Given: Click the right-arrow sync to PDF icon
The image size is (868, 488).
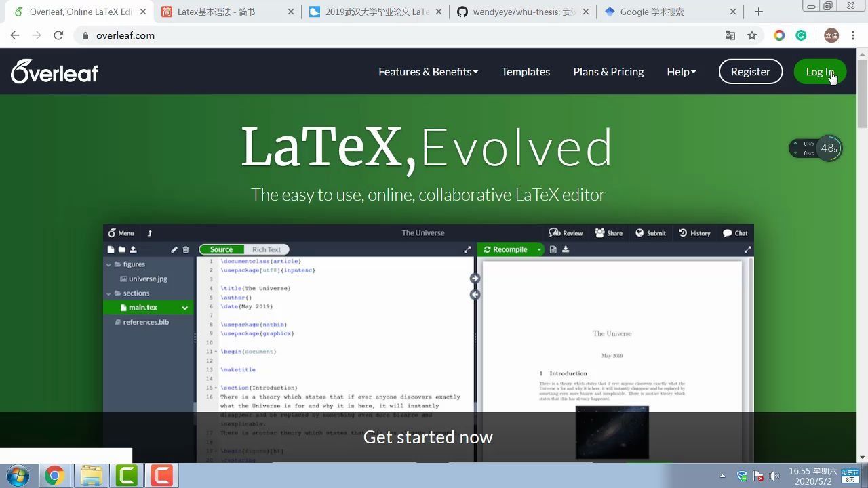Looking at the screenshot, I should (475, 278).
